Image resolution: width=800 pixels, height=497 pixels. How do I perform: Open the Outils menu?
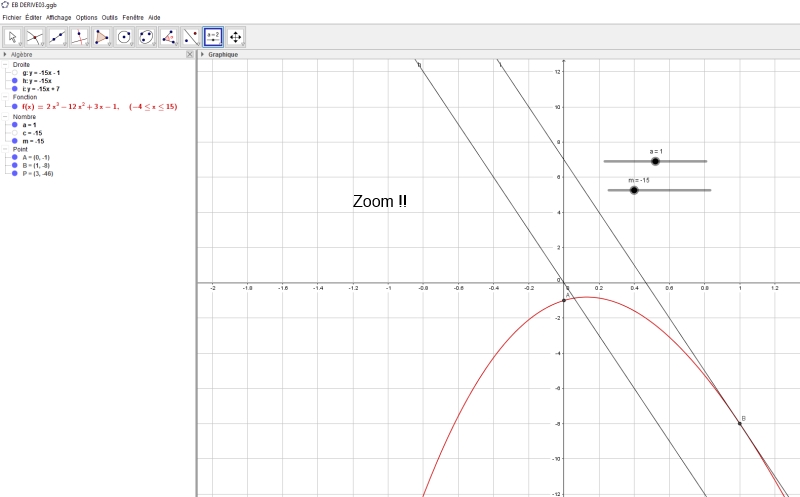[110, 17]
